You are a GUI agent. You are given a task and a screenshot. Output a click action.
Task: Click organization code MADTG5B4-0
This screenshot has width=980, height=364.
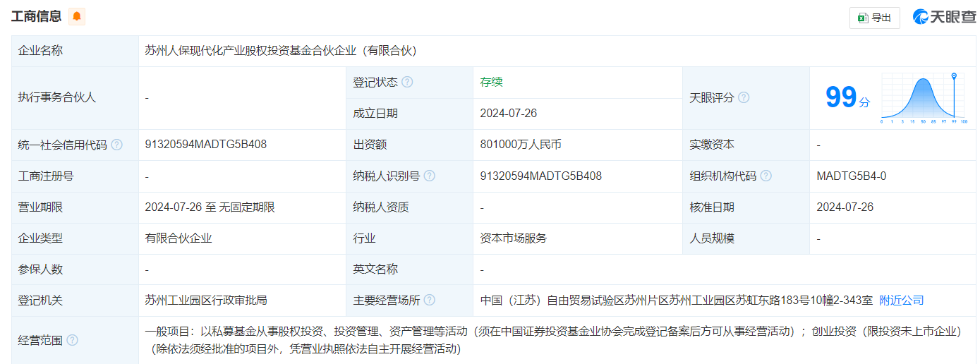click(x=852, y=176)
